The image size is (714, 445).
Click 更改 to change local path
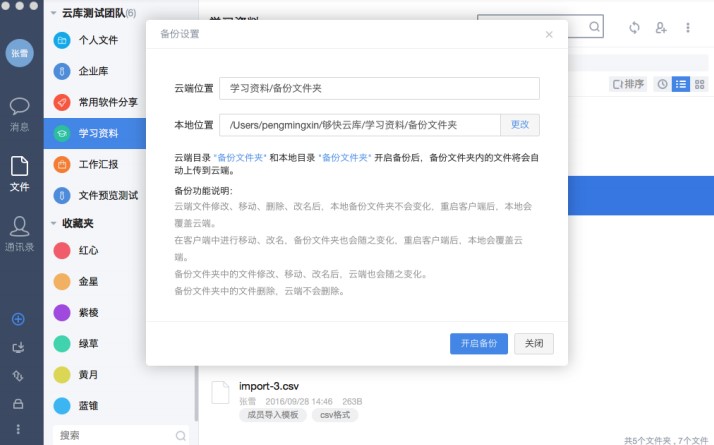point(520,125)
